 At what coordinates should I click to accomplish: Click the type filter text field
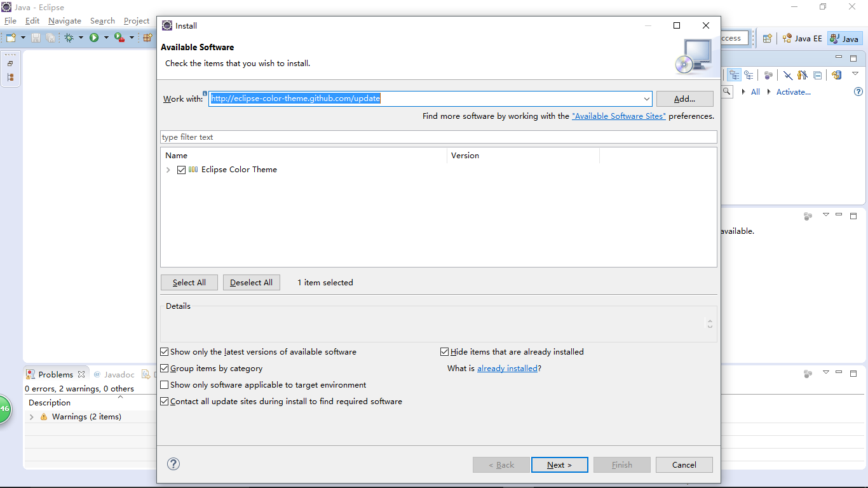pyautogui.click(x=438, y=137)
